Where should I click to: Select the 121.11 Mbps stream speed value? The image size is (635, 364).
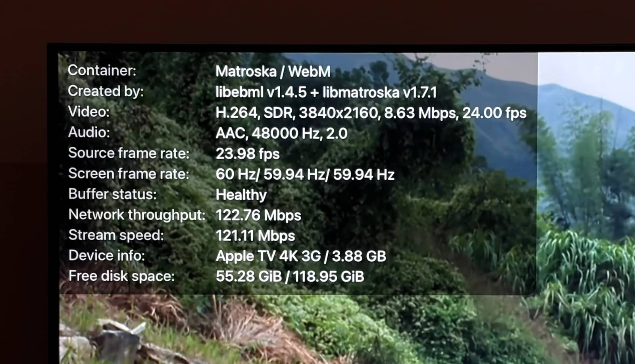(255, 236)
